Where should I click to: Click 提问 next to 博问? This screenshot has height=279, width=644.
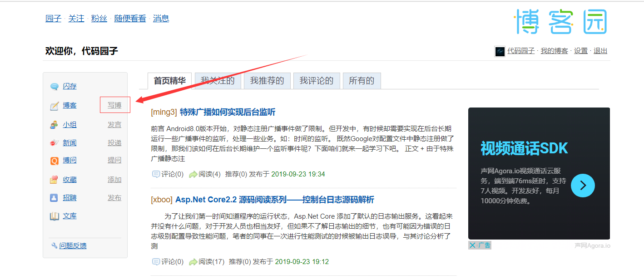pos(114,161)
